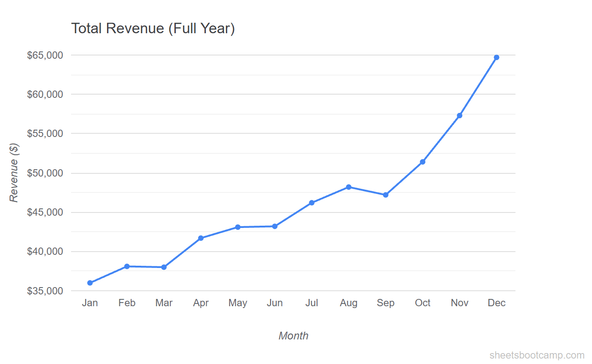Click the November data point

pyautogui.click(x=459, y=115)
